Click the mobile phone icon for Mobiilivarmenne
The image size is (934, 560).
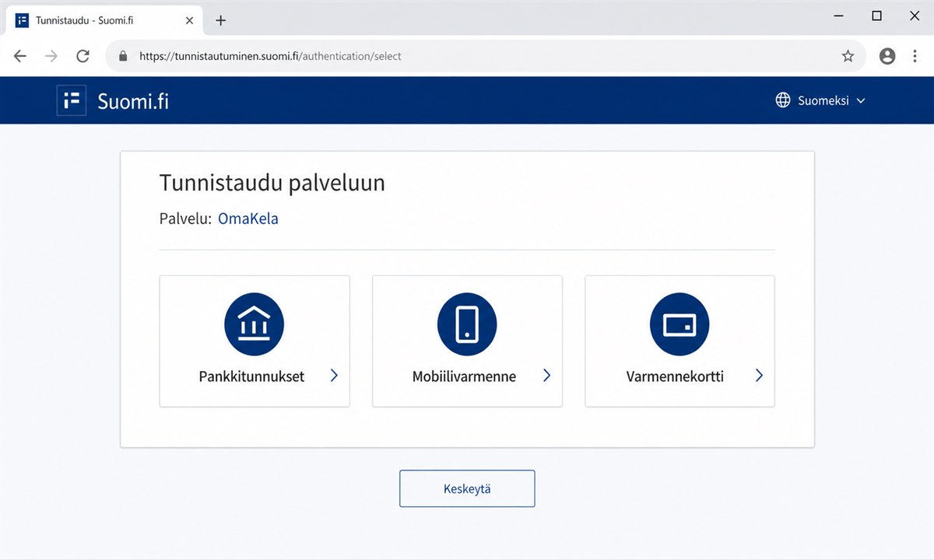point(467,324)
